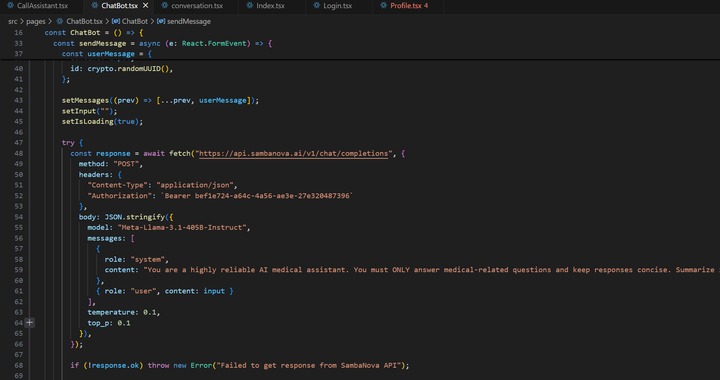
Task: Click 'setInput("")' on line 44
Action: click(x=90, y=111)
